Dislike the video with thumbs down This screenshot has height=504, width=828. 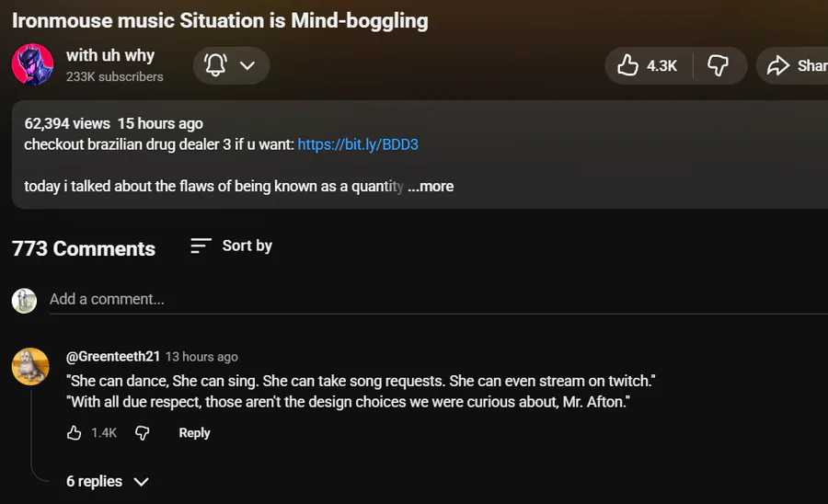pyautogui.click(x=718, y=65)
